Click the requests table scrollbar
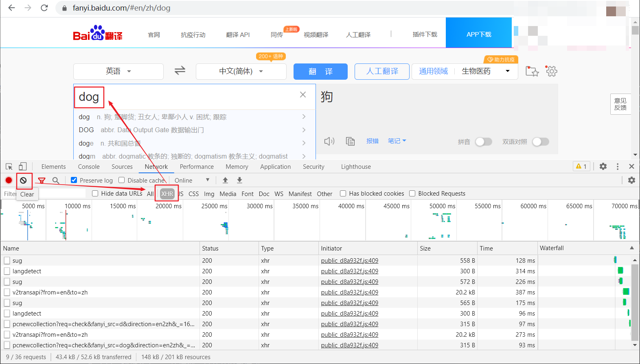 coord(635,302)
